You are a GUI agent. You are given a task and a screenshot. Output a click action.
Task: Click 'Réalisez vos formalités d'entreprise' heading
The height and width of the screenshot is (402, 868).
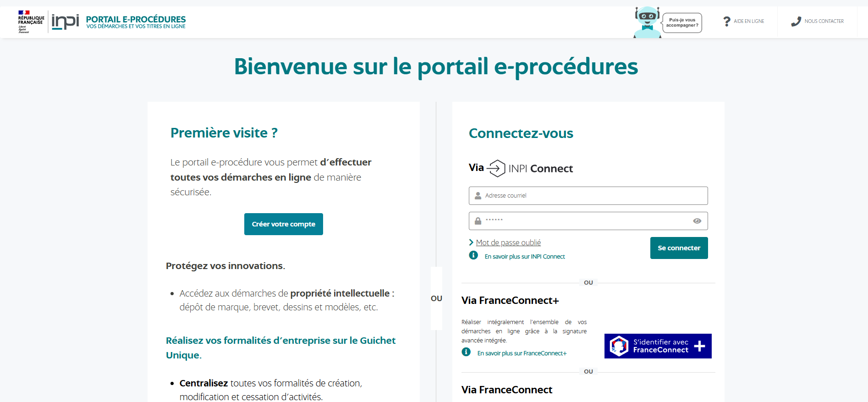[280, 347]
